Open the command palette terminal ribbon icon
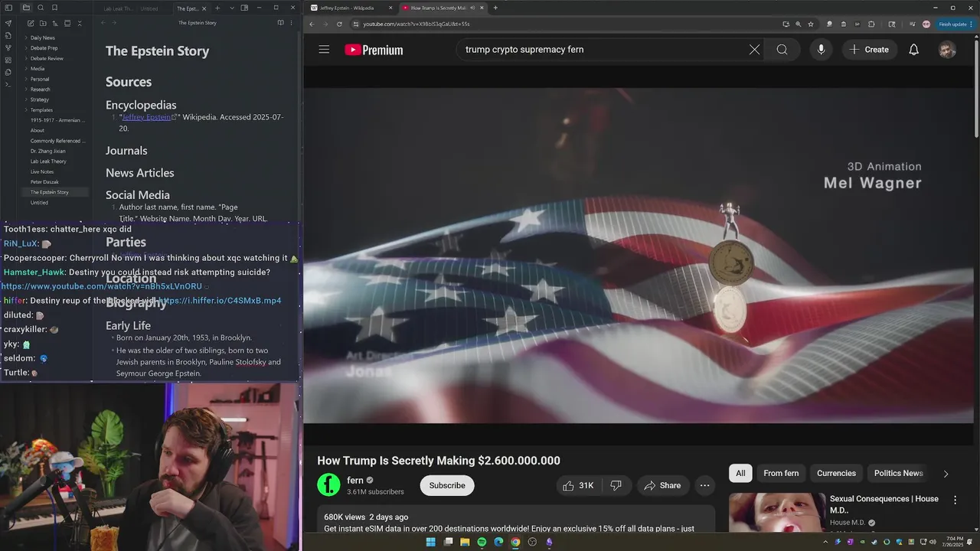Image resolution: width=980 pixels, height=551 pixels. (x=8, y=84)
